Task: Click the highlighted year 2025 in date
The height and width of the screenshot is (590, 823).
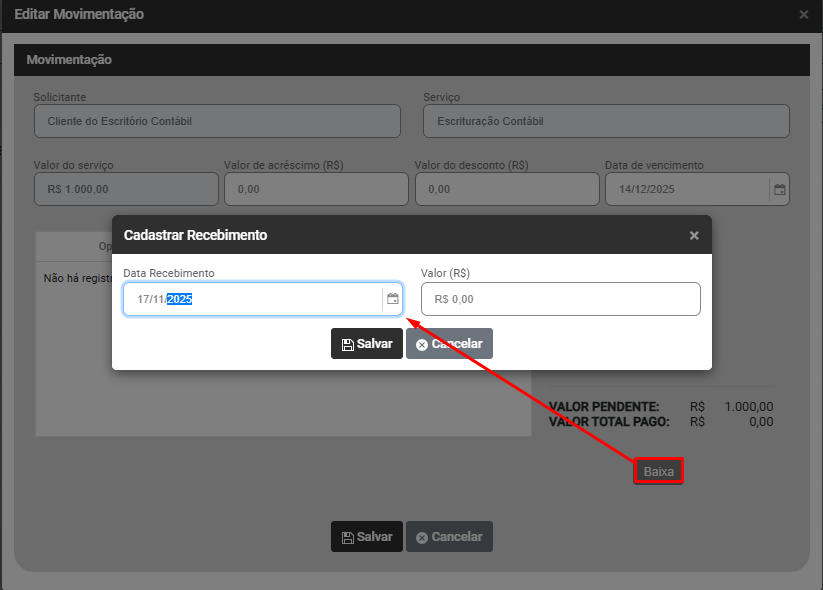Action: 179,299
